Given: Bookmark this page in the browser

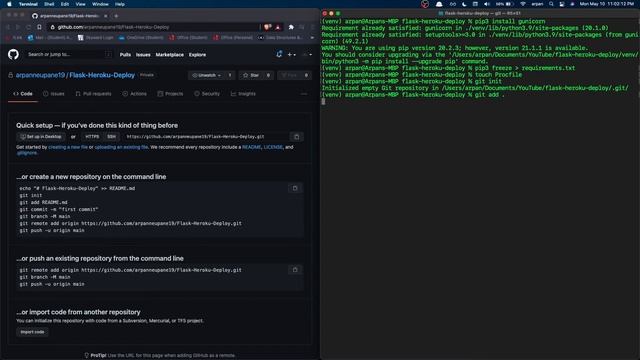Looking at the screenshot, I should [39, 27].
